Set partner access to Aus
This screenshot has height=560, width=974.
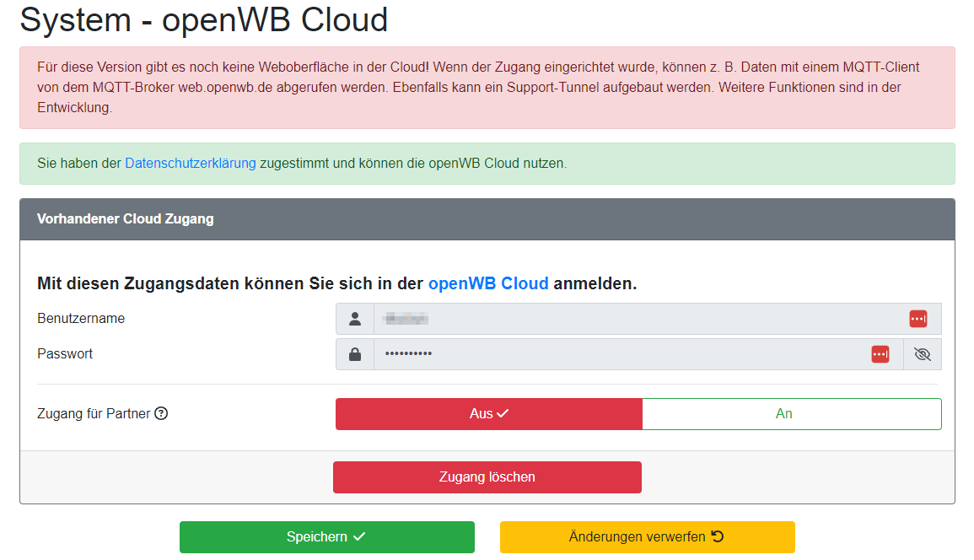tap(489, 414)
